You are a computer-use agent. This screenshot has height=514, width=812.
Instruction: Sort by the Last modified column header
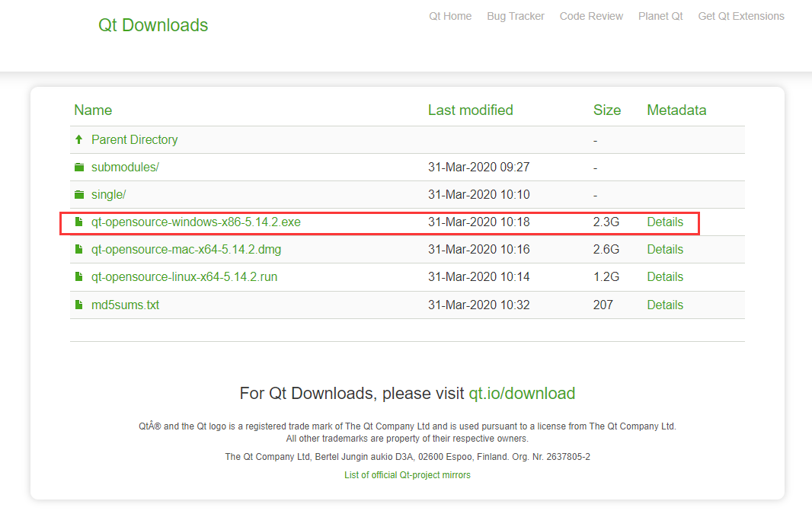point(470,110)
